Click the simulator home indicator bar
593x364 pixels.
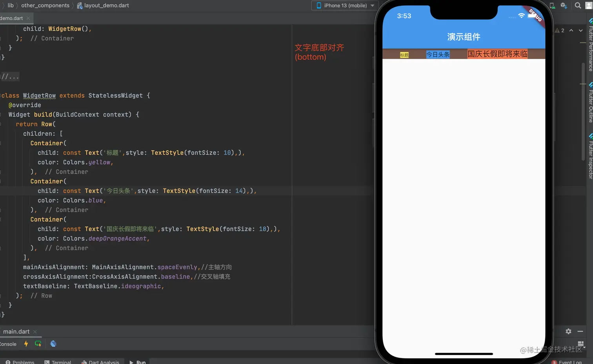click(464, 354)
